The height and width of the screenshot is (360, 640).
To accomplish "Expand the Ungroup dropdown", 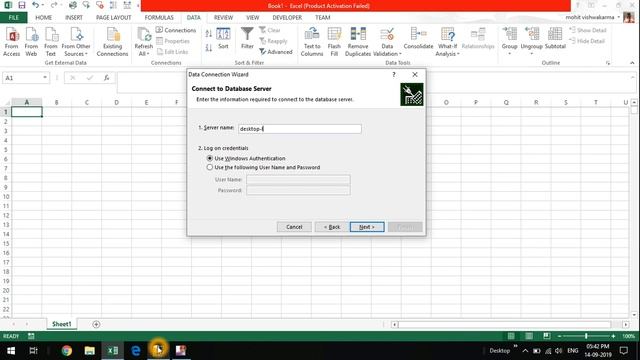I will [x=531, y=53].
